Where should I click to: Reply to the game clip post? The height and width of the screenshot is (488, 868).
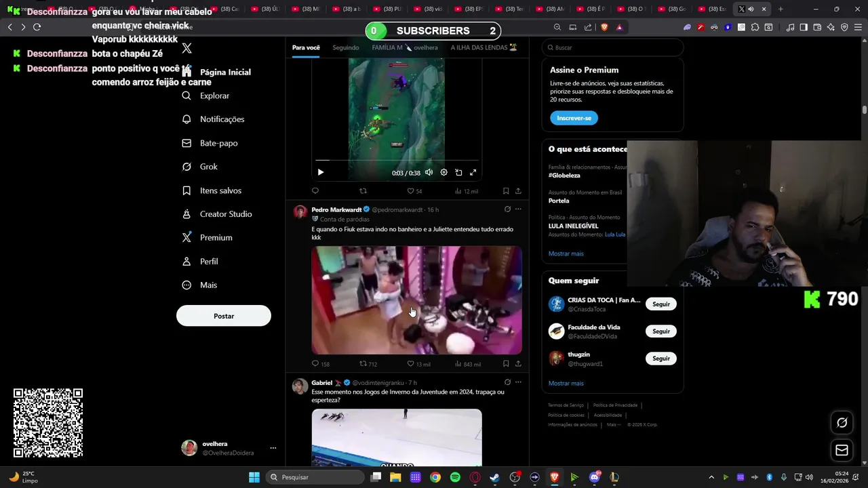315,191
